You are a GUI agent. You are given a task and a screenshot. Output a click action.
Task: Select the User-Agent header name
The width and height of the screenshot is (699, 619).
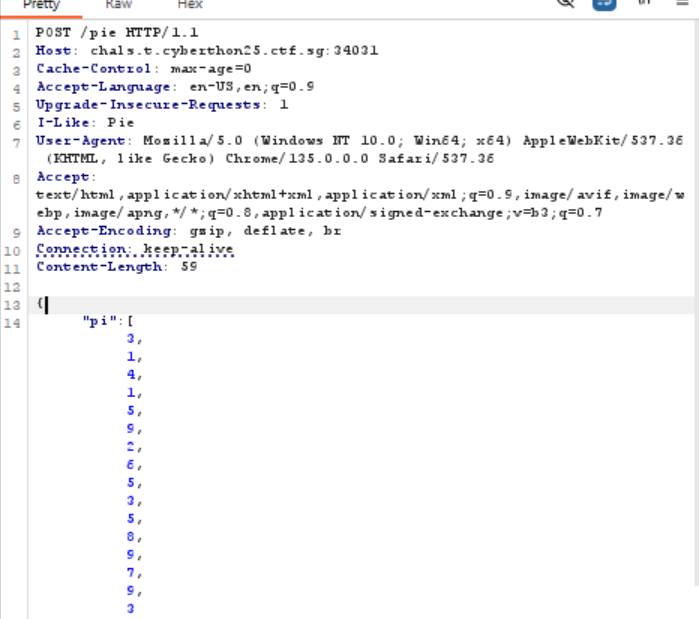click(80, 141)
